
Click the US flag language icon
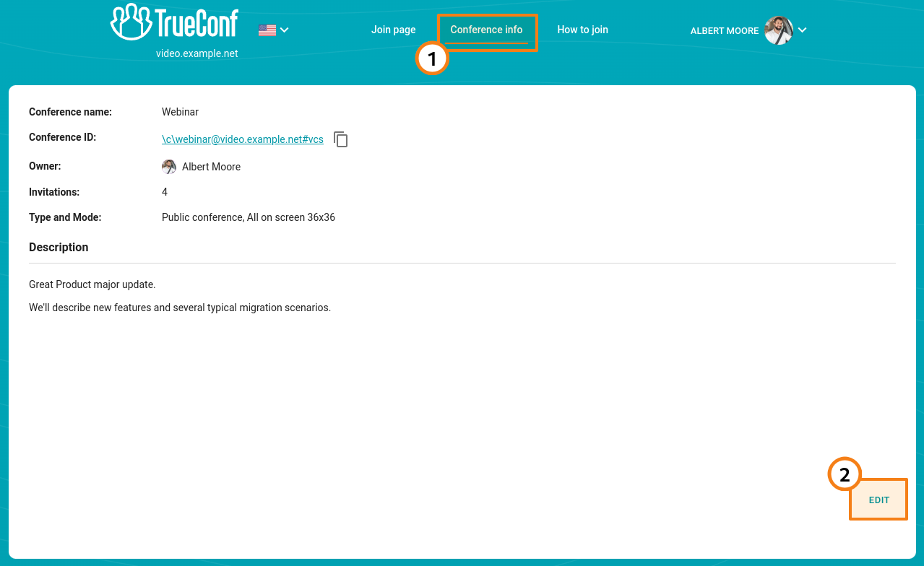tap(267, 30)
